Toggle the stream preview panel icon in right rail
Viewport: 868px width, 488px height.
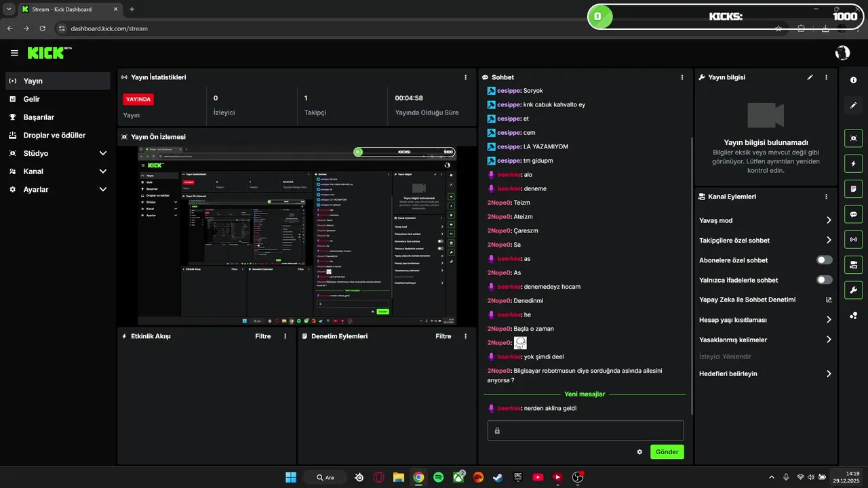click(853, 138)
